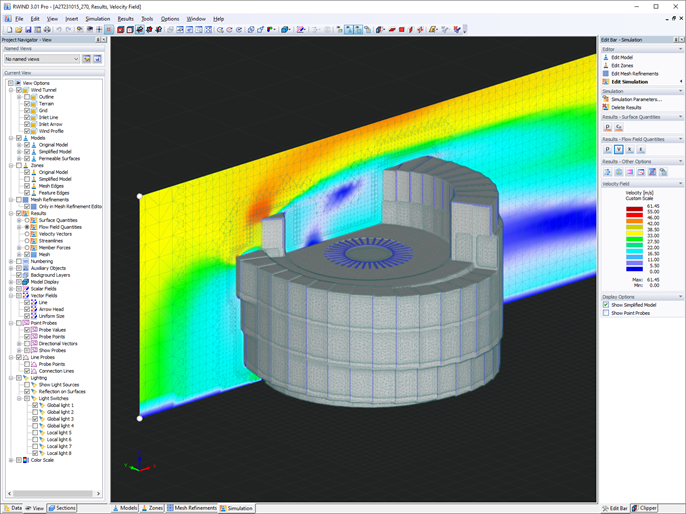Image resolution: width=686 pixels, height=514 pixels.
Task: Click the Save disk toolbar icon
Action: pyautogui.click(x=28, y=30)
